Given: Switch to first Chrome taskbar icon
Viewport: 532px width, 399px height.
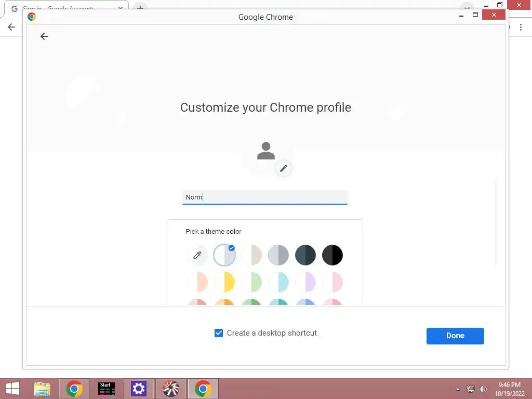Looking at the screenshot, I should 74,389.
